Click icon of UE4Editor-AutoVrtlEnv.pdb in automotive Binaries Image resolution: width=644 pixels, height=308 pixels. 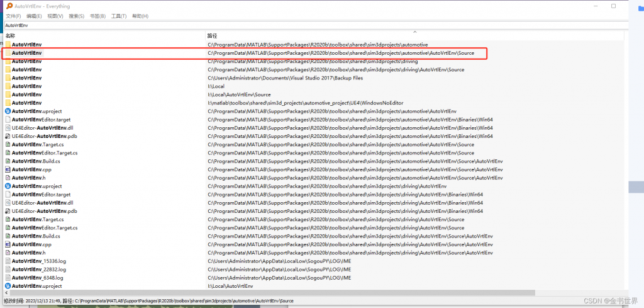pyautogui.click(x=8, y=136)
